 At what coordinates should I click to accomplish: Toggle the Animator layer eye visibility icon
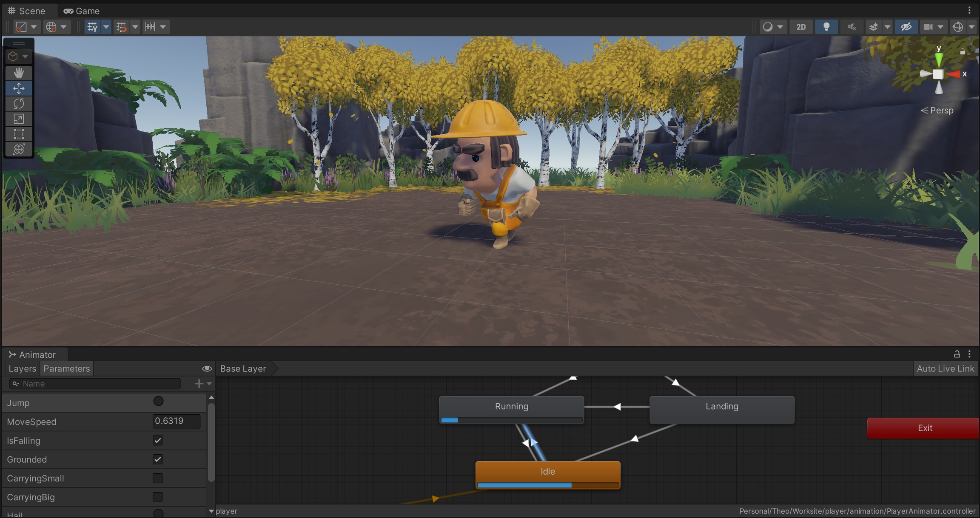[207, 368]
